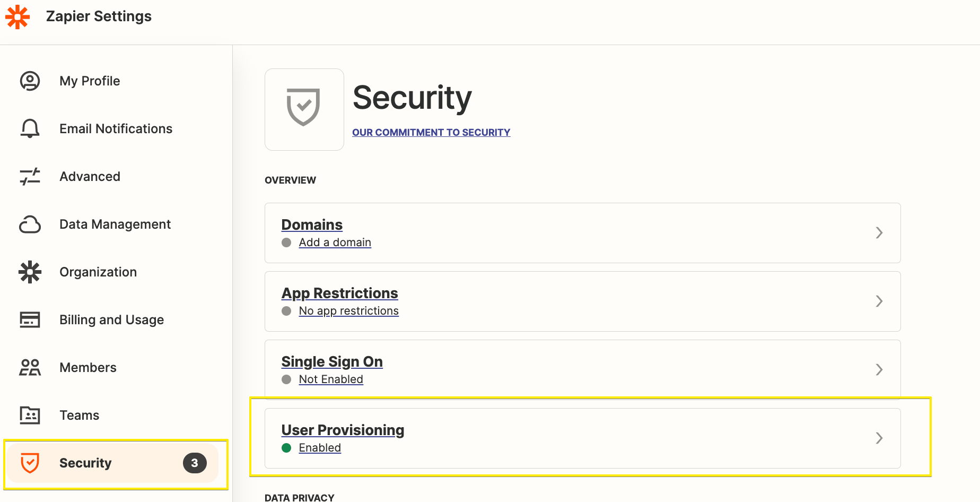Click the Advanced sliders icon
This screenshot has height=502, width=980.
click(x=30, y=176)
